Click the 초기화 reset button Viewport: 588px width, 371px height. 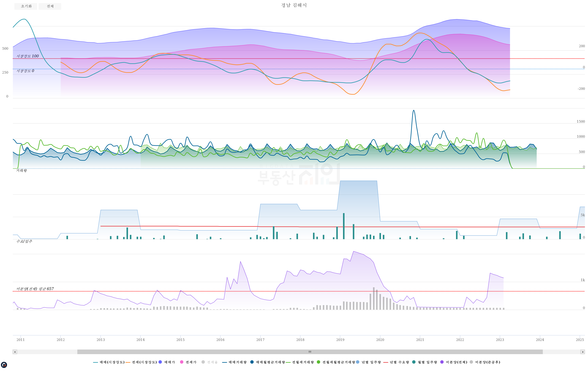point(26,6)
